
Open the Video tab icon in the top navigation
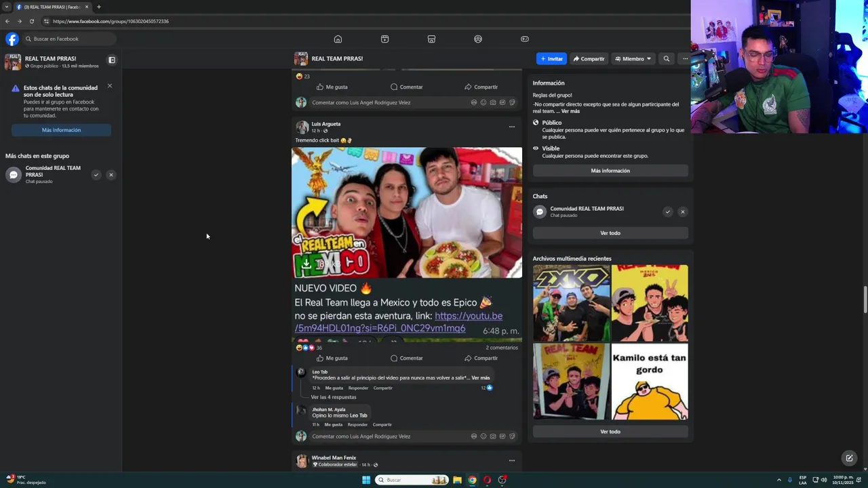[384, 39]
